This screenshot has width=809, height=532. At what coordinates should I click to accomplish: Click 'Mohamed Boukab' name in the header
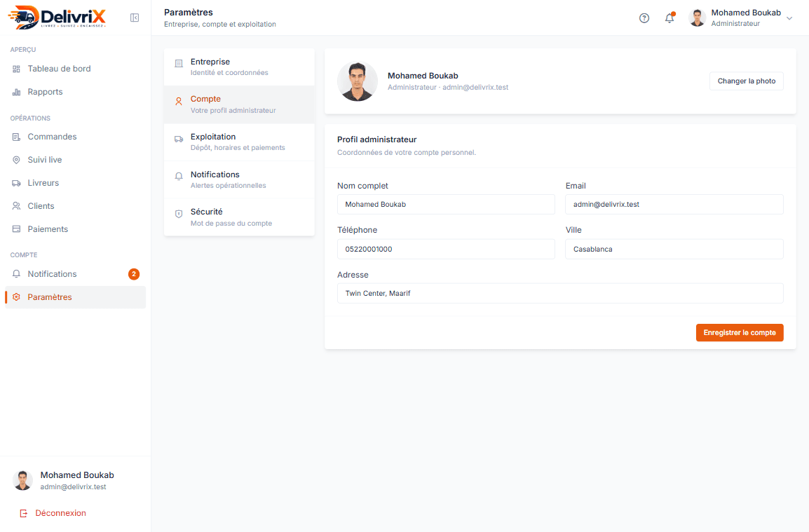[746, 13]
